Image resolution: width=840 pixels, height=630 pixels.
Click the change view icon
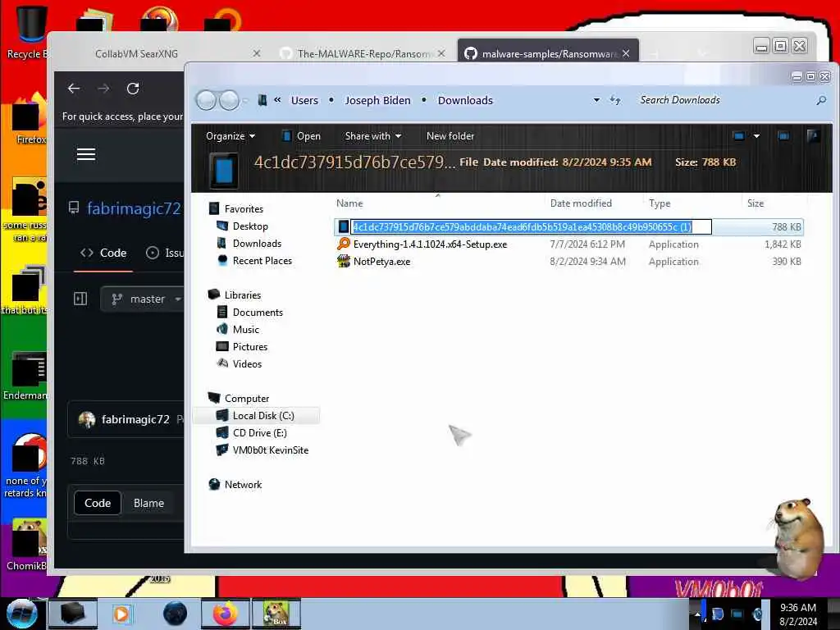point(739,136)
